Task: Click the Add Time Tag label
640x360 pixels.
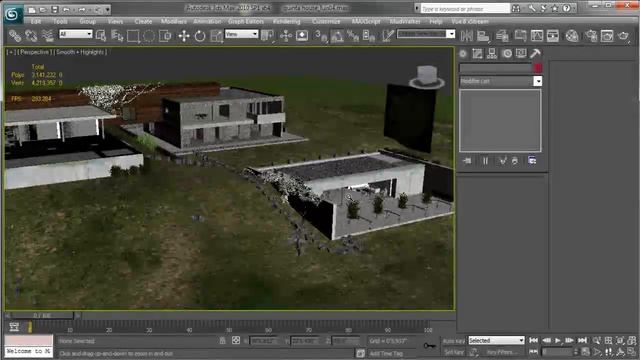Action: [x=386, y=353]
